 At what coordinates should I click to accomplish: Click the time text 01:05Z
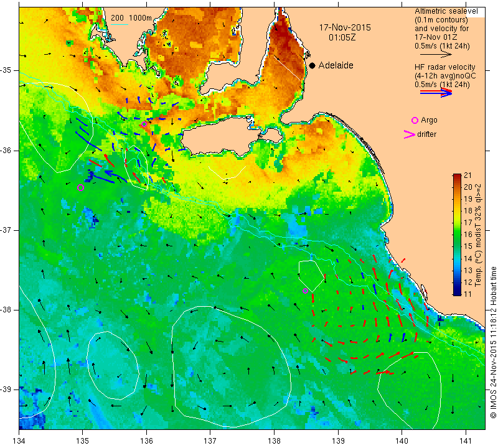pos(342,38)
